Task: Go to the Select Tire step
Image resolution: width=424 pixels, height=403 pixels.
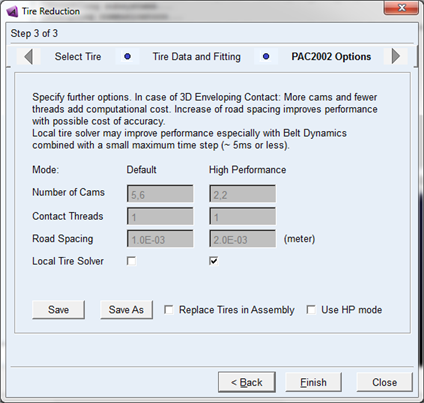Action: click(78, 56)
